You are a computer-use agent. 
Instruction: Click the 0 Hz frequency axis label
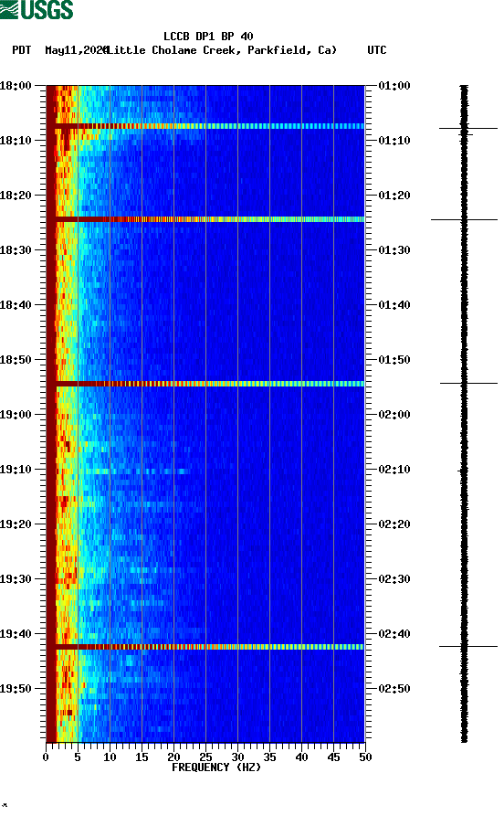(x=47, y=757)
